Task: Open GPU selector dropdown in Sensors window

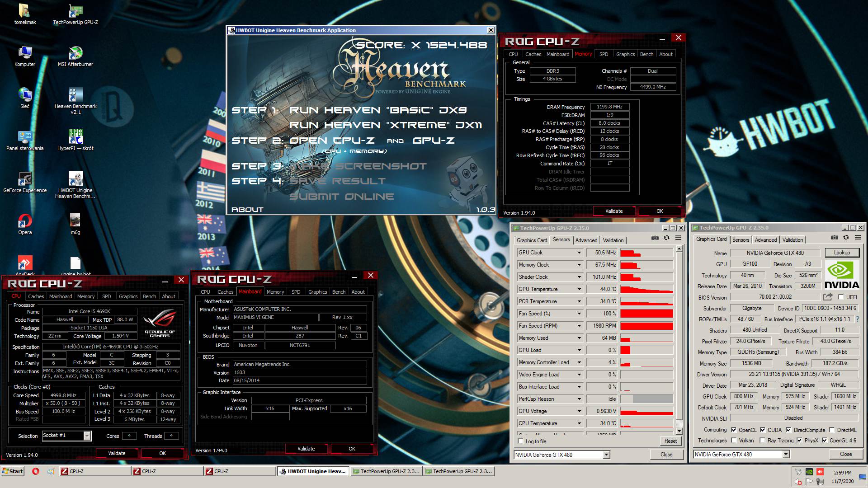Action: [606, 455]
